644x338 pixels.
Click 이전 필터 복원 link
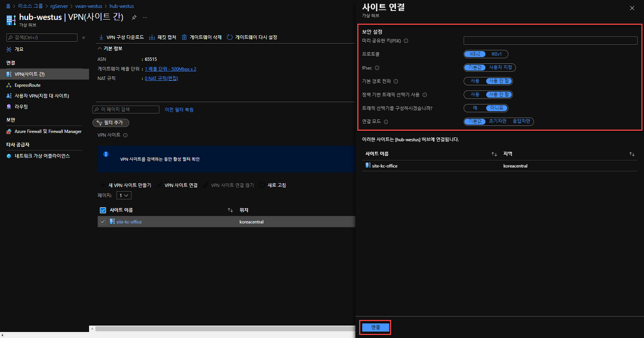[x=179, y=110]
